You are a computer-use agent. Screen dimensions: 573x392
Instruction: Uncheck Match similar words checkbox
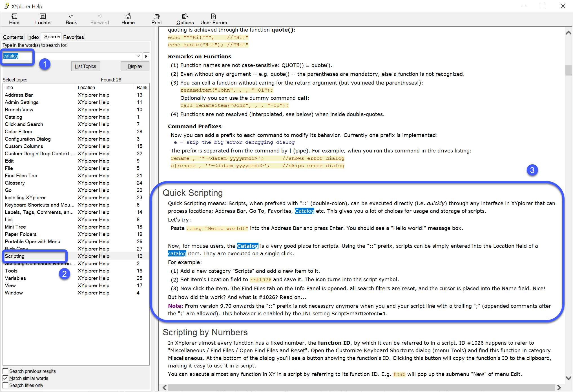pos(5,378)
